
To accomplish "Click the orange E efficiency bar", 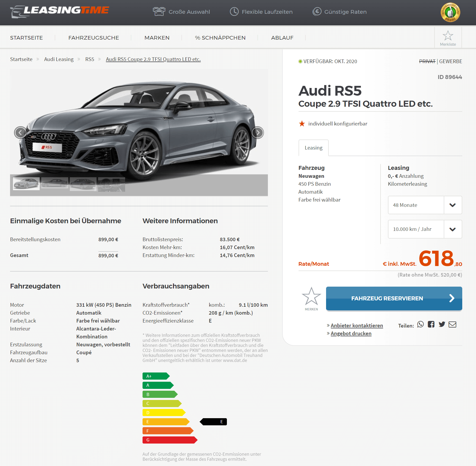I will pos(166,422).
